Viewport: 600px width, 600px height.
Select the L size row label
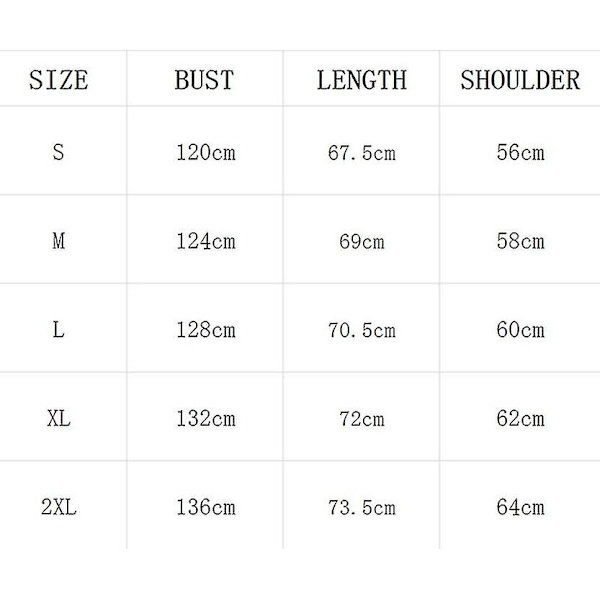(x=58, y=329)
